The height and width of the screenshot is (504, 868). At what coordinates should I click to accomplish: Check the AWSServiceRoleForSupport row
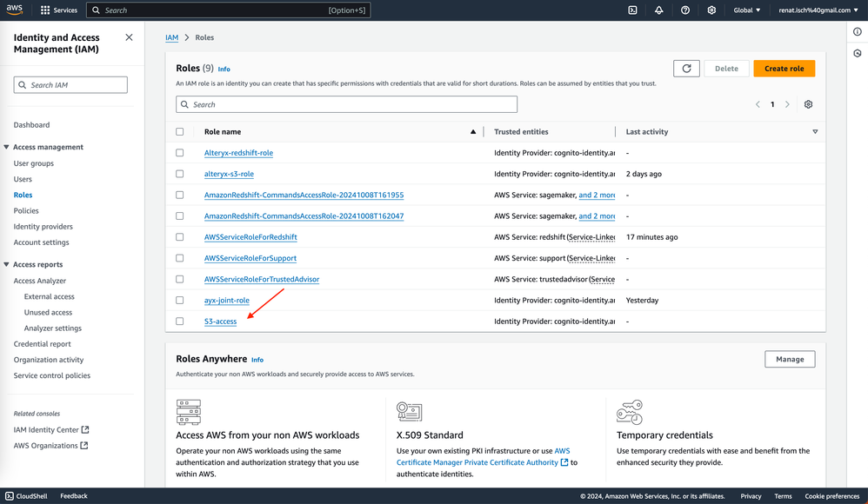[179, 258]
